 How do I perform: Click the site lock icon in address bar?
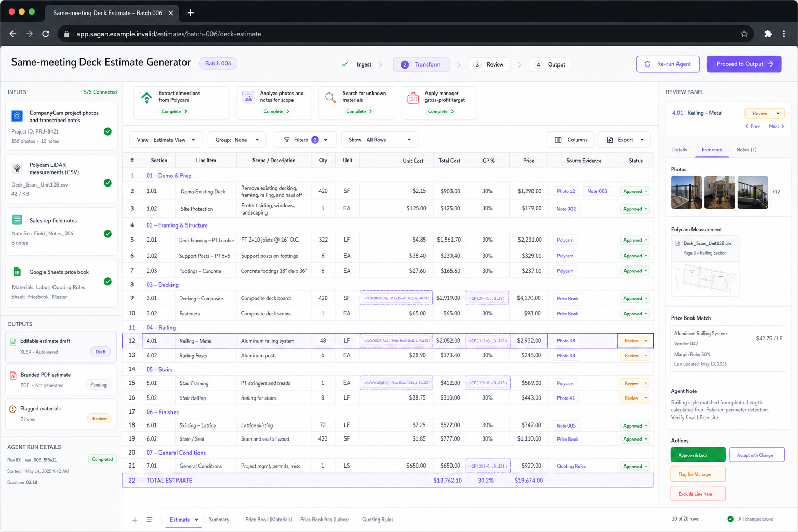66,34
